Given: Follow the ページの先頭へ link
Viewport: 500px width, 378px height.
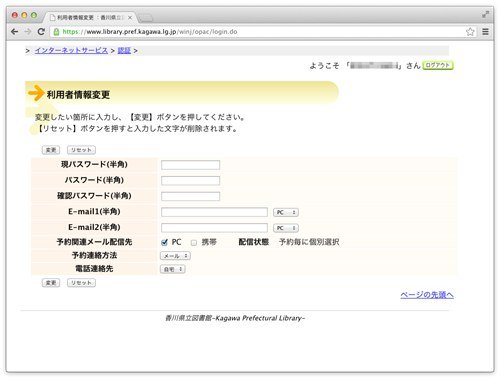Looking at the screenshot, I should pyautogui.click(x=427, y=295).
